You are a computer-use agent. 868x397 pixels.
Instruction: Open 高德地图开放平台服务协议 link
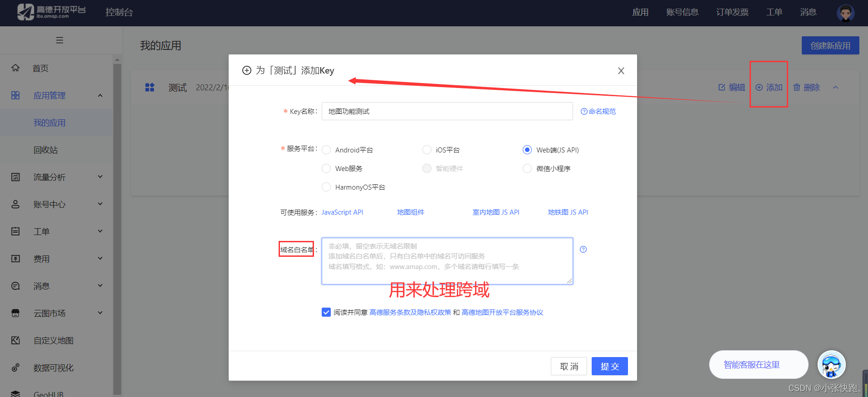(502, 312)
